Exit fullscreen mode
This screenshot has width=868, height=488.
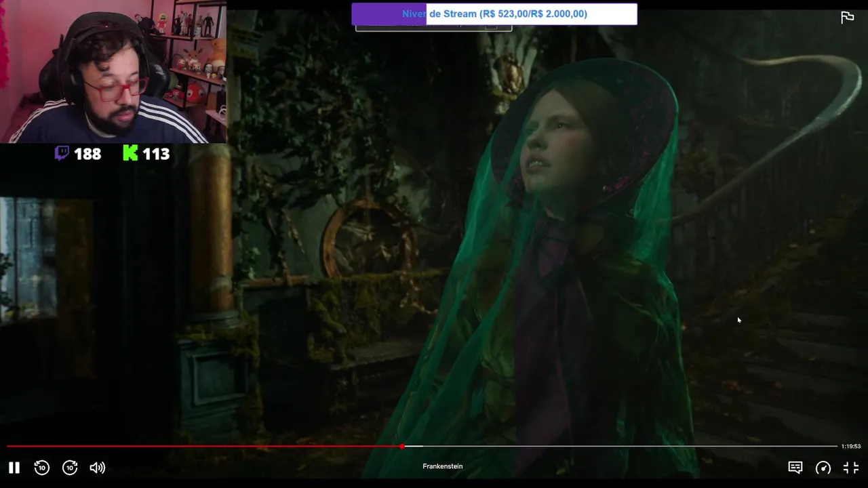[851, 468]
